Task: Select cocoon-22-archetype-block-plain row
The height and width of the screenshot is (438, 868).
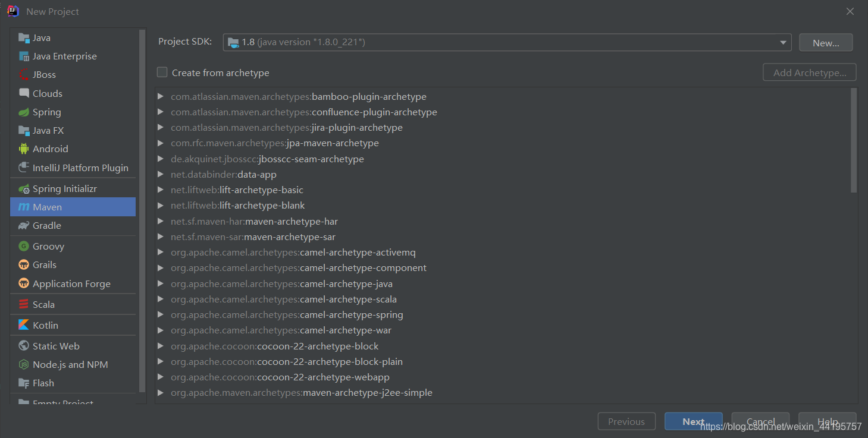Action: click(502, 361)
